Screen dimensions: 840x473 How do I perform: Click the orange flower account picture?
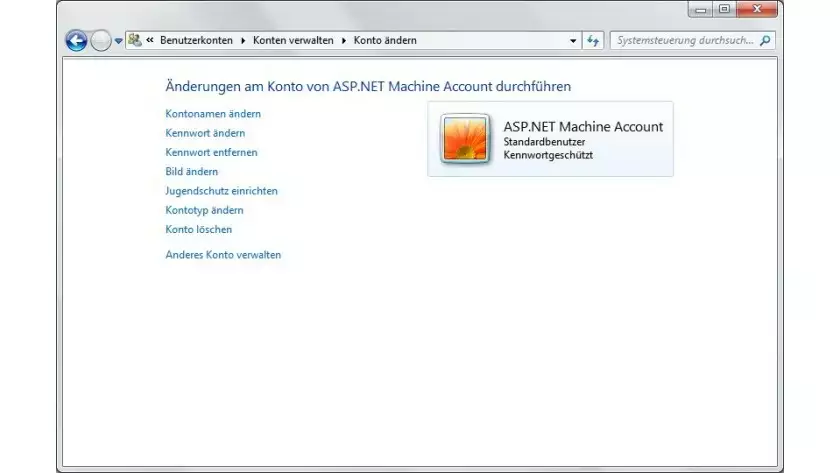click(466, 140)
